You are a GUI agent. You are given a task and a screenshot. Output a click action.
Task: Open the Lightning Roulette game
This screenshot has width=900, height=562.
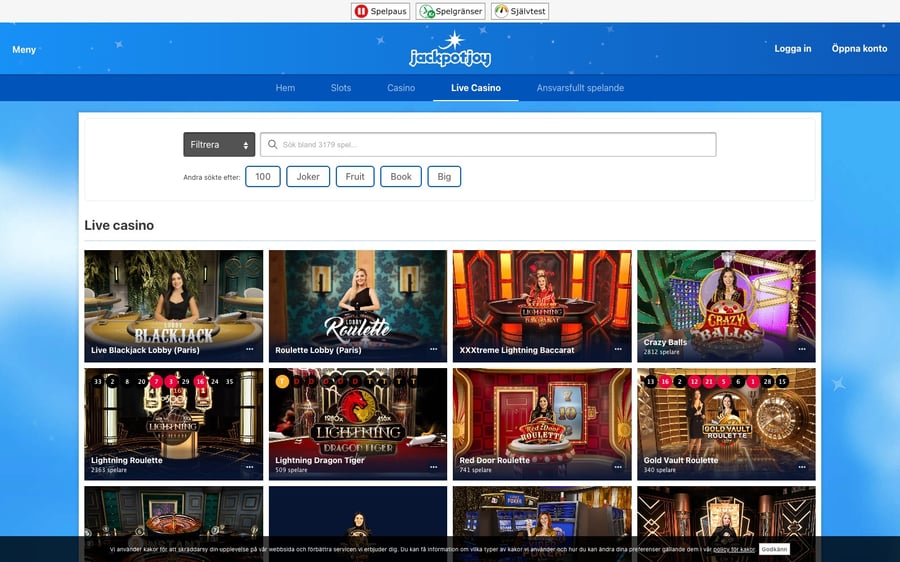174,424
